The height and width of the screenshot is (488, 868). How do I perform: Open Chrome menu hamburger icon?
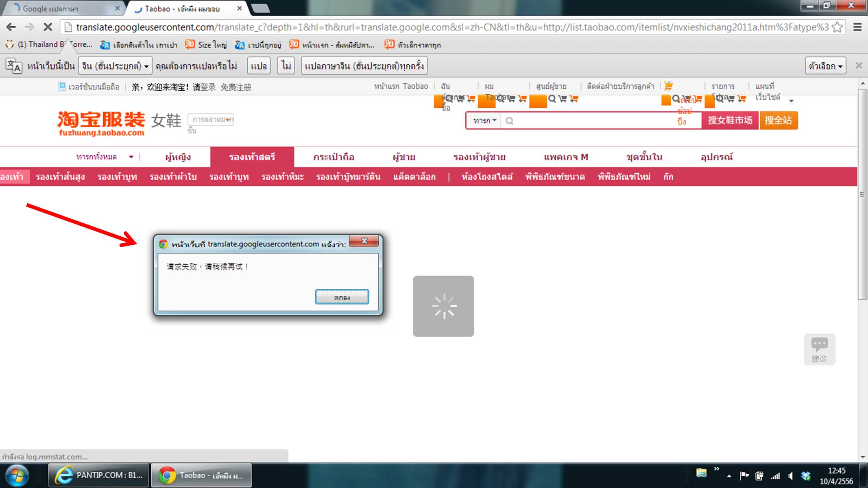857,27
